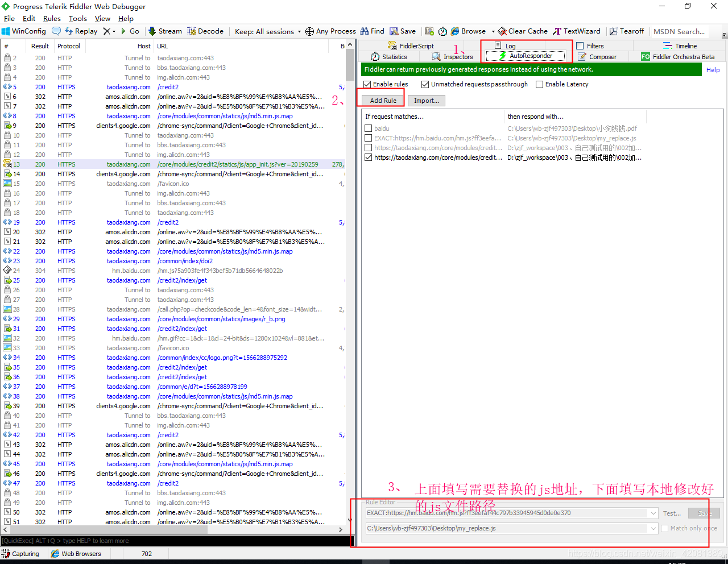
Task: Open the Tools menu
Action: [78, 19]
